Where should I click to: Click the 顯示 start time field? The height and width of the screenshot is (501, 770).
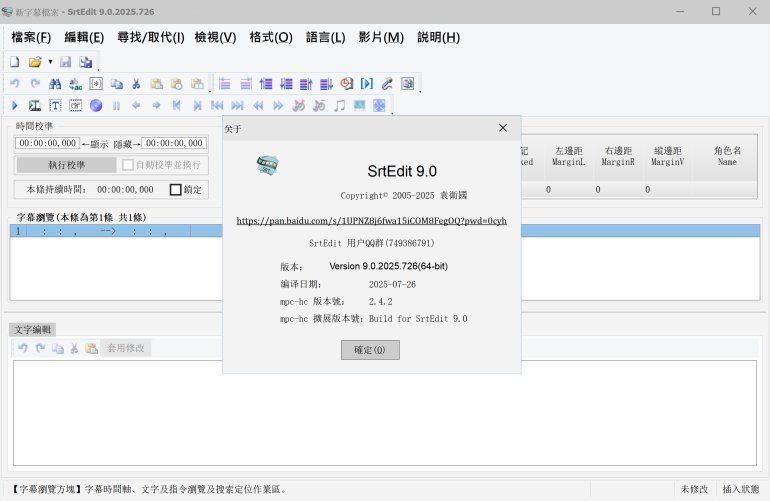[x=48, y=143]
